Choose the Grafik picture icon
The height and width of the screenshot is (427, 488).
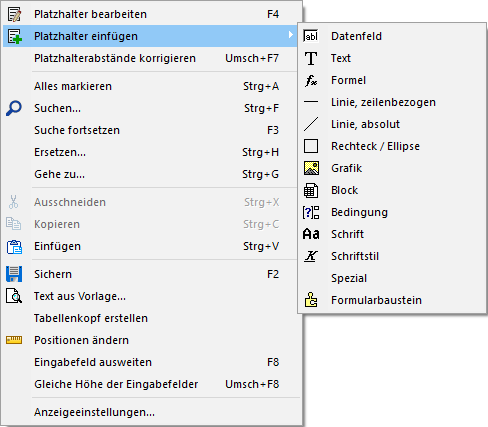pyautogui.click(x=311, y=168)
